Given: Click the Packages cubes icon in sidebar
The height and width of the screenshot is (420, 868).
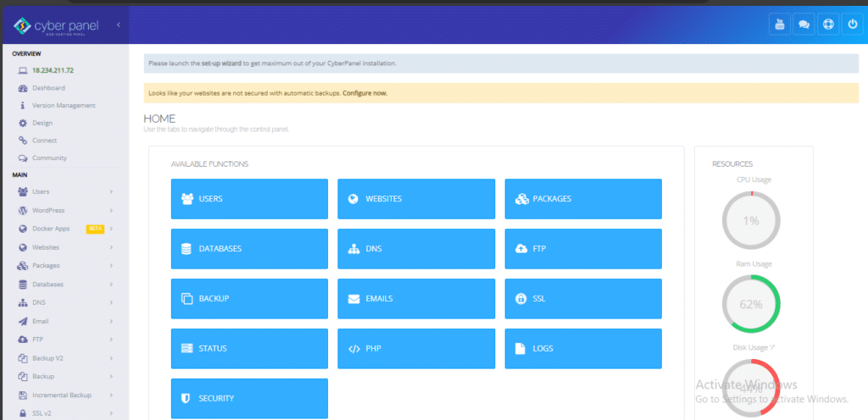Looking at the screenshot, I should pyautogui.click(x=23, y=266).
